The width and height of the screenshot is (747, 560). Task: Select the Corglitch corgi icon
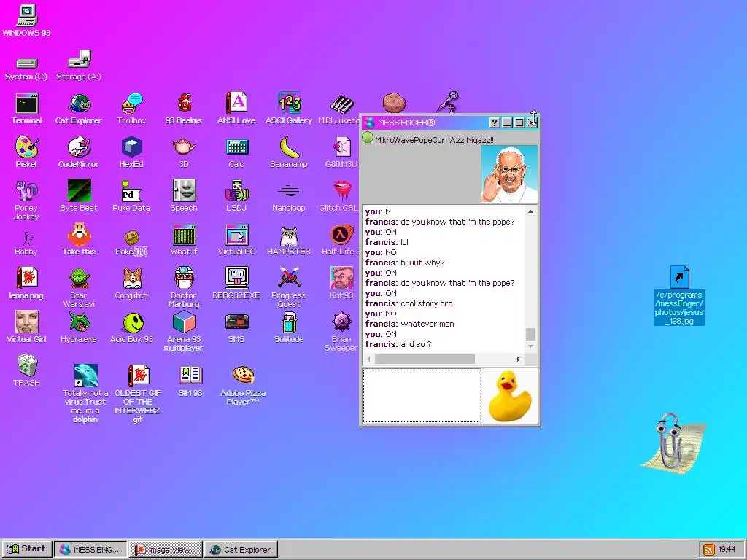(131, 278)
